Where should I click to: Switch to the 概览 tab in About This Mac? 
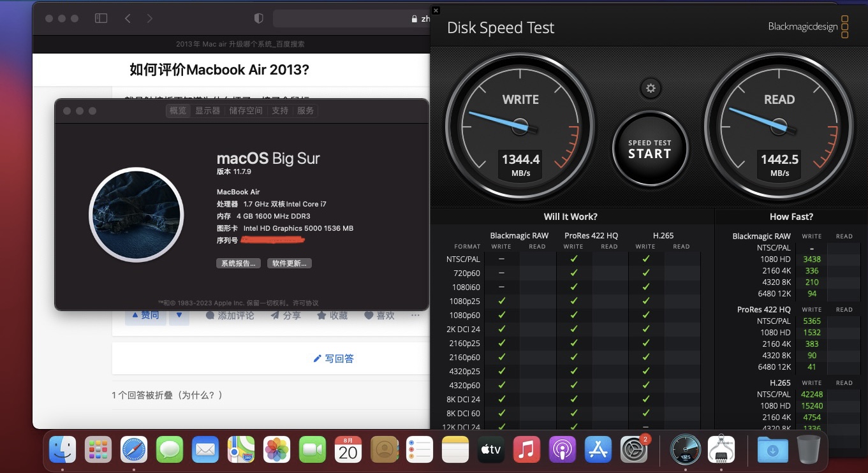(x=178, y=111)
